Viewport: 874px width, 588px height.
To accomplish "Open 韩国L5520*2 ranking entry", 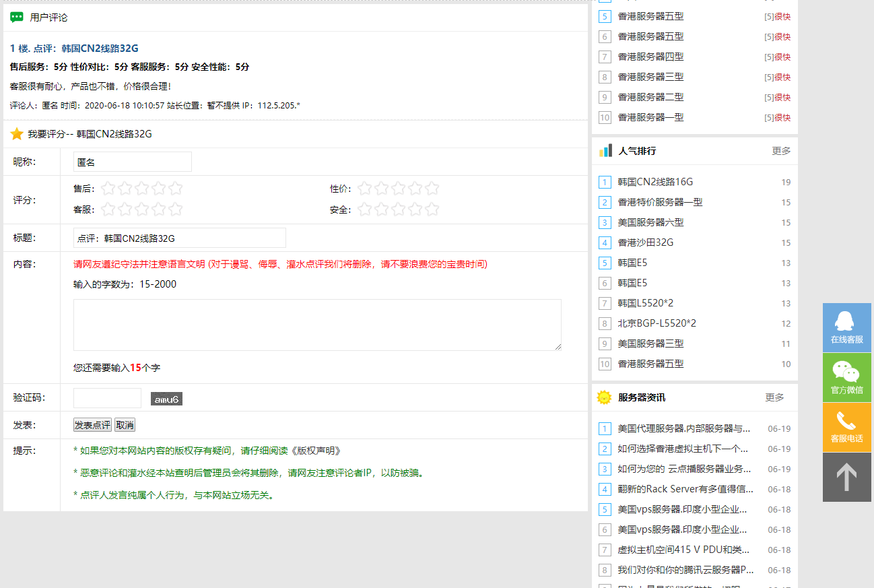I will 646,303.
